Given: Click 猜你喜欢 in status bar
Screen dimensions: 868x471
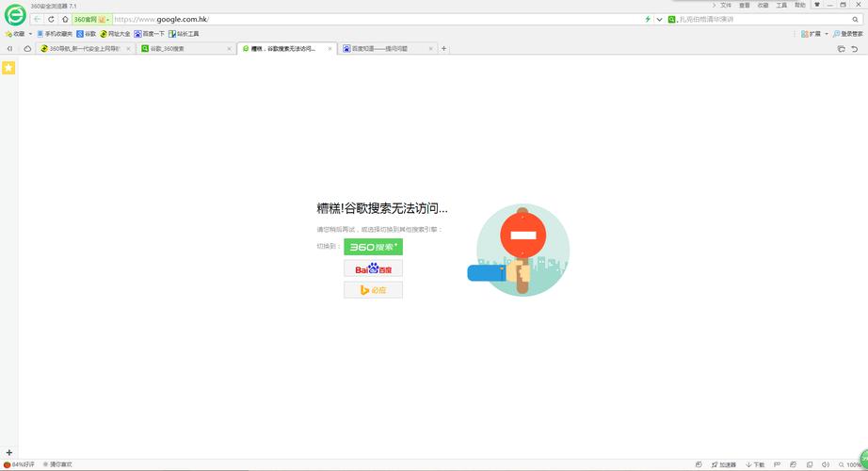Looking at the screenshot, I should coord(58,464).
